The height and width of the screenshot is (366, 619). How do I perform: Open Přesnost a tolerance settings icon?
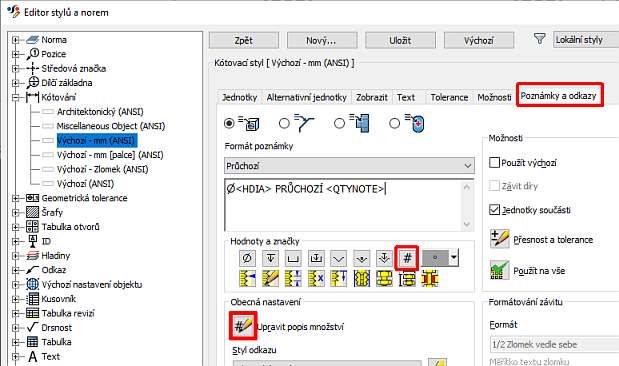(499, 239)
